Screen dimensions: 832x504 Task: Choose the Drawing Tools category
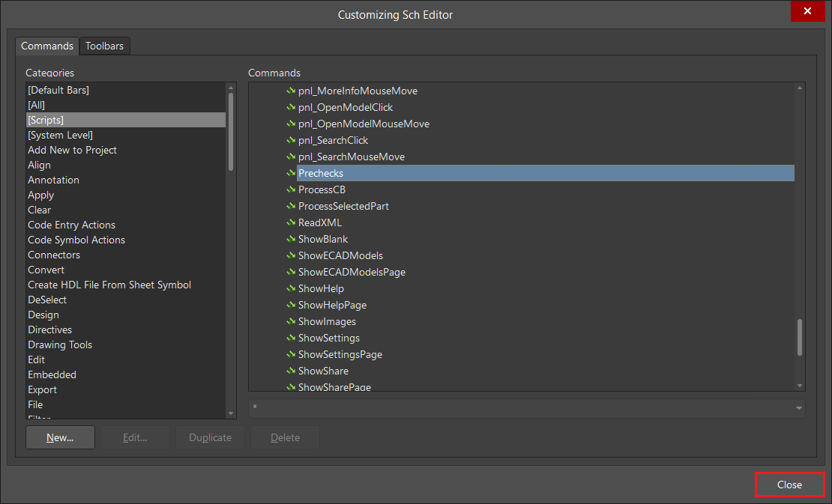(x=60, y=344)
